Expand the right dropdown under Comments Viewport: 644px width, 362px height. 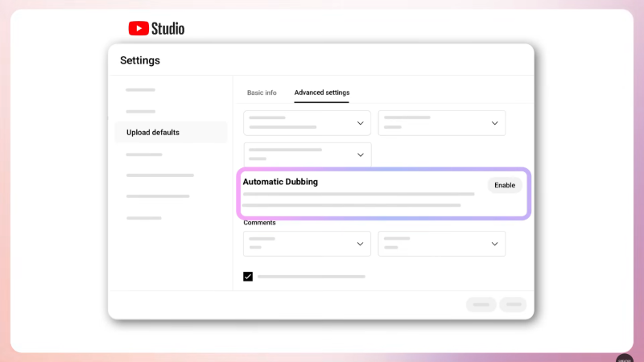tap(442, 244)
